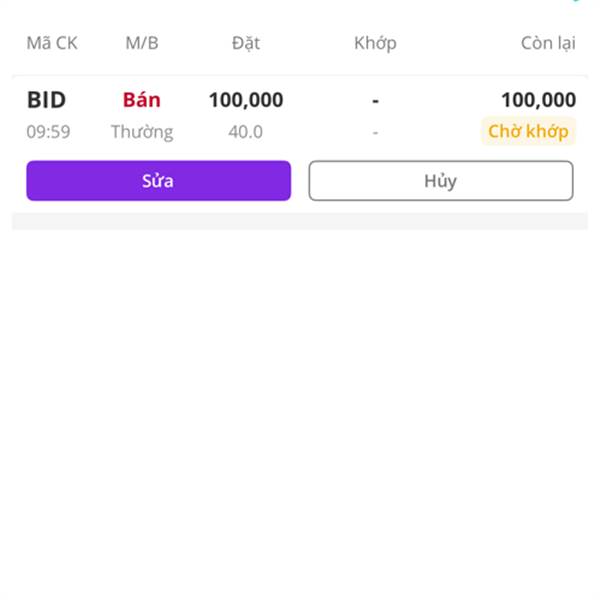The width and height of the screenshot is (600, 600).
Task: Select the Còn lại column header
Action: [548, 43]
